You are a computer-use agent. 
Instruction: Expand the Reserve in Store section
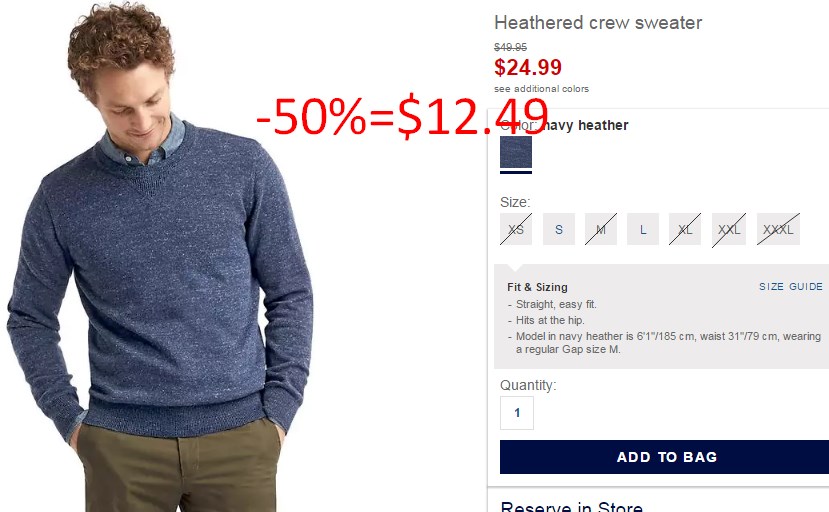tap(572, 507)
